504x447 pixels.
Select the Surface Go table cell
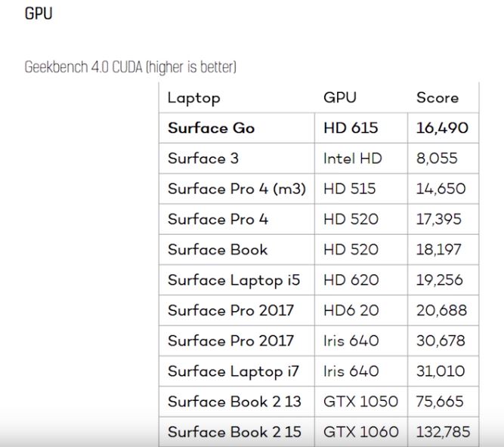[212, 128]
